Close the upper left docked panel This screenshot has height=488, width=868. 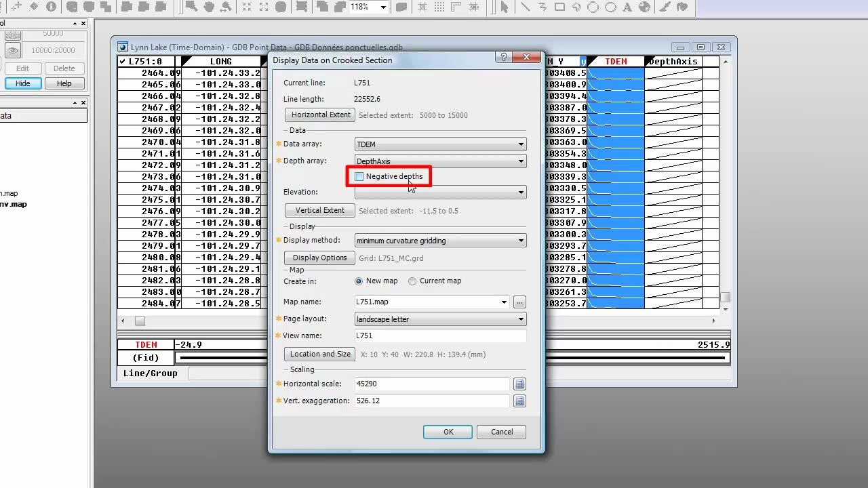pyautogui.click(x=83, y=23)
